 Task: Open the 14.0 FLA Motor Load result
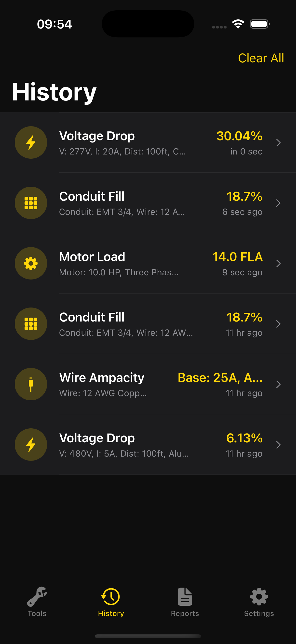[237, 257]
